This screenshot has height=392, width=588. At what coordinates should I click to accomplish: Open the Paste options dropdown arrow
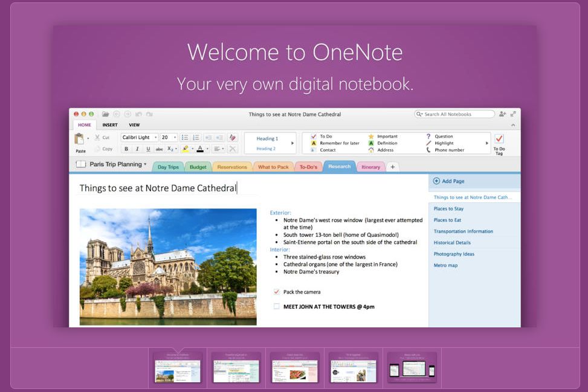pos(88,139)
